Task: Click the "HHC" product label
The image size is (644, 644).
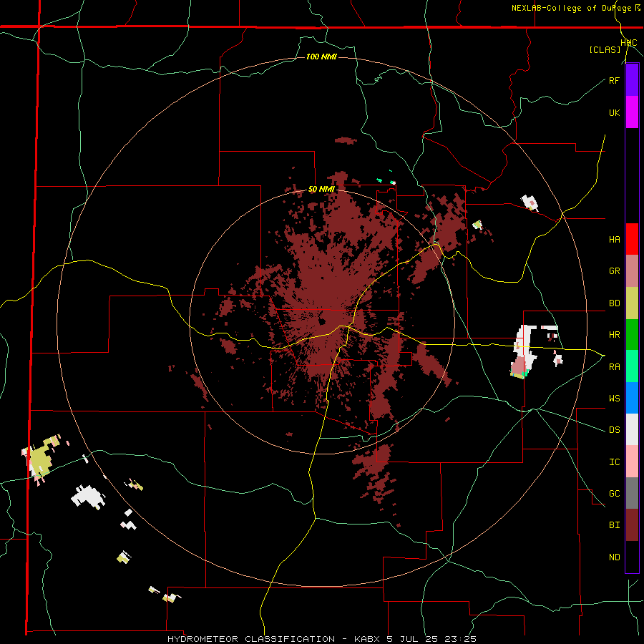Action: [x=629, y=43]
